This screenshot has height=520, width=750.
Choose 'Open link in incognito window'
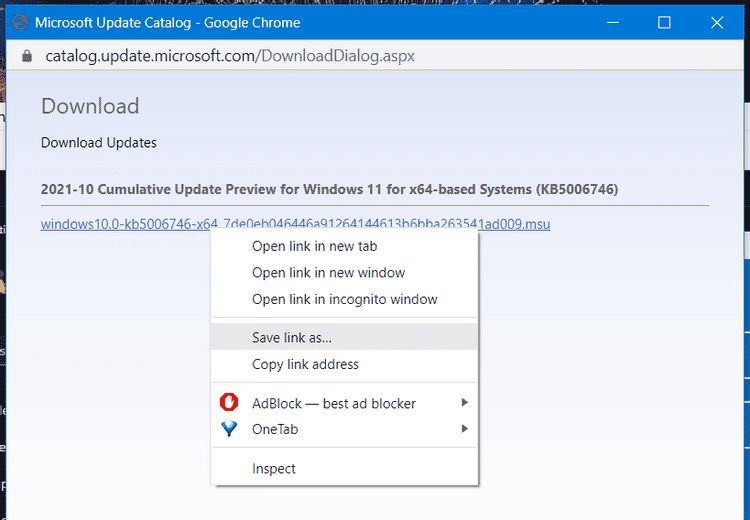[344, 299]
